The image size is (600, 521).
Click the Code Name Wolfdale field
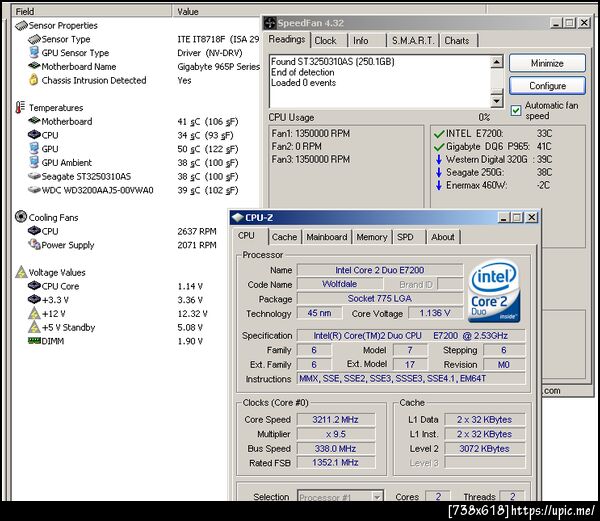(x=340, y=284)
